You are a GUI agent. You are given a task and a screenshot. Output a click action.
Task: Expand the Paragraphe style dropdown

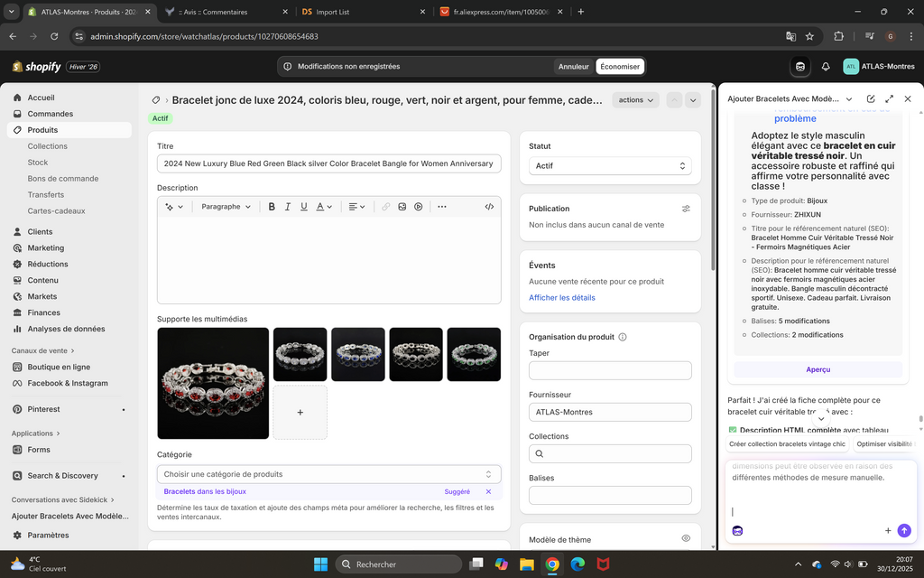coord(226,207)
